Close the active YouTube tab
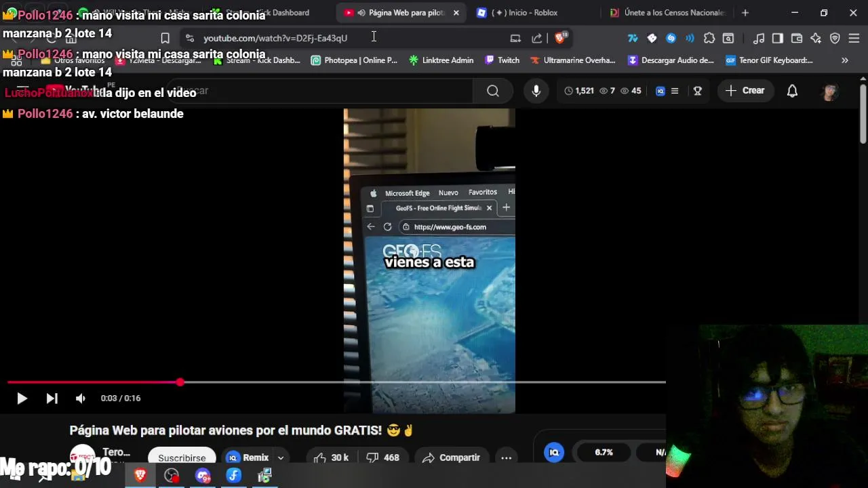 click(x=456, y=13)
